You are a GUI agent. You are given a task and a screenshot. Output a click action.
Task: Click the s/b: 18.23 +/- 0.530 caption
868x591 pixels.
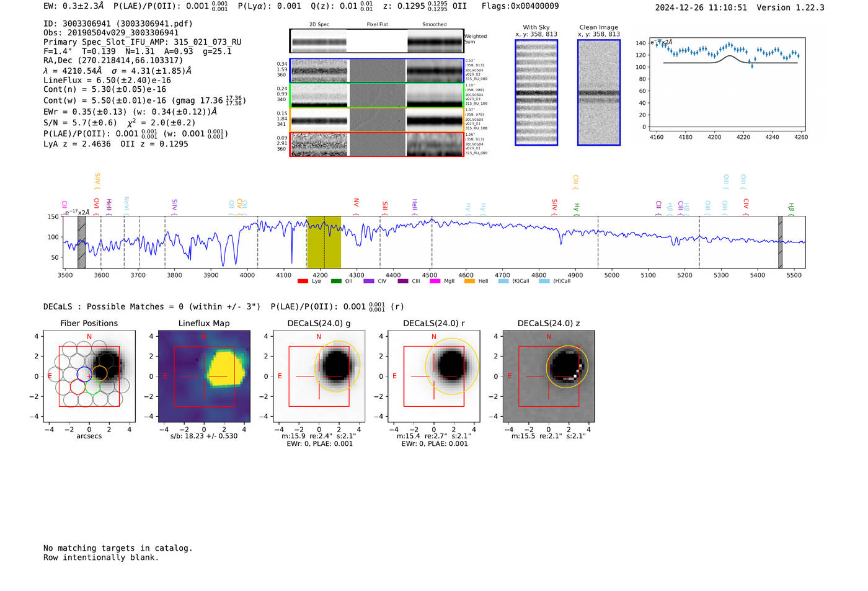click(204, 436)
